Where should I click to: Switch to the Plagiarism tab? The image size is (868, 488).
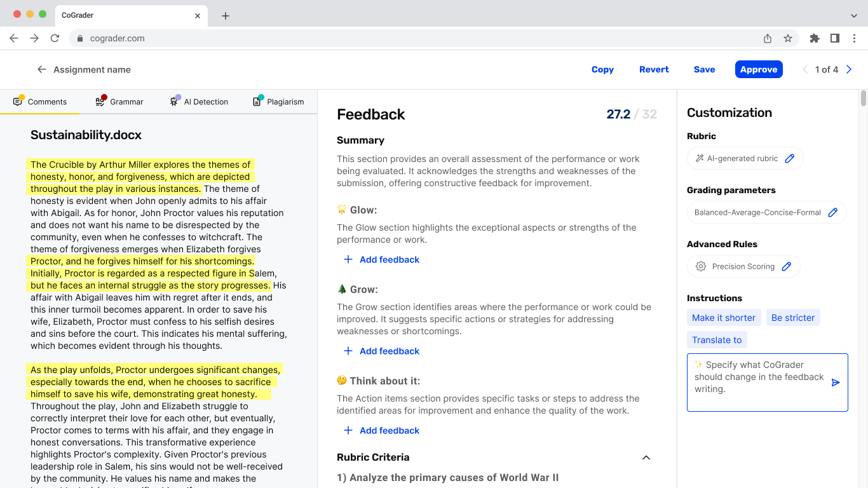[x=278, y=102]
